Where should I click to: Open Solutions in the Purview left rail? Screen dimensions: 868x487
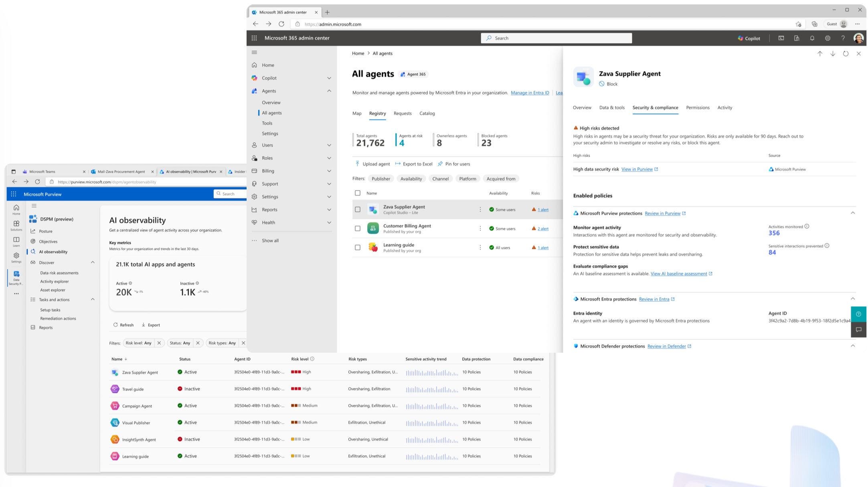[x=16, y=226]
